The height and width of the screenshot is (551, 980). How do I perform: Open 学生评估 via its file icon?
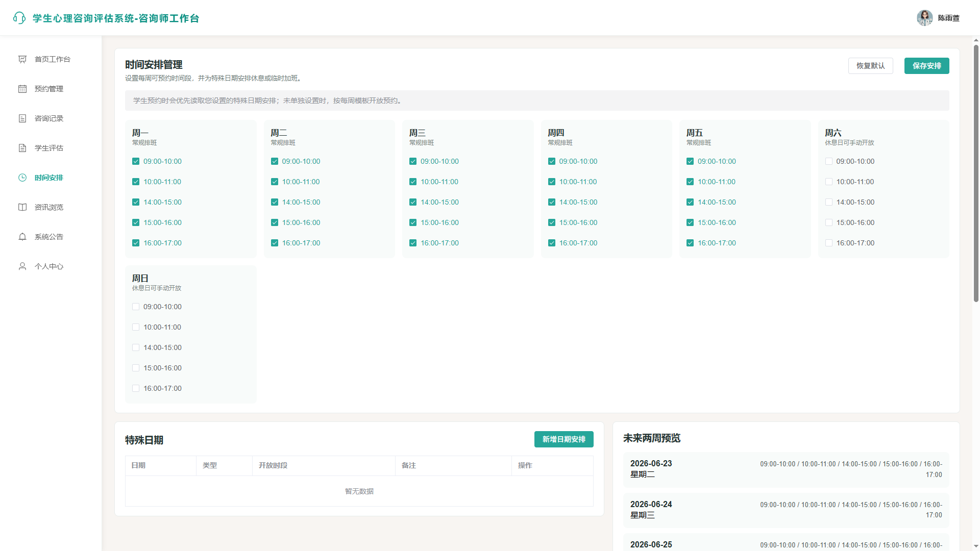22,148
